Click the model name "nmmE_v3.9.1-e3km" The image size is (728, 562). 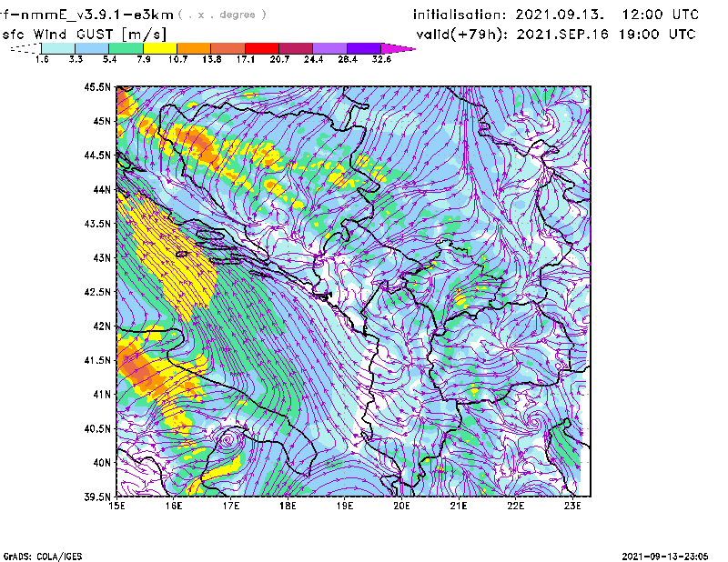tap(97, 15)
